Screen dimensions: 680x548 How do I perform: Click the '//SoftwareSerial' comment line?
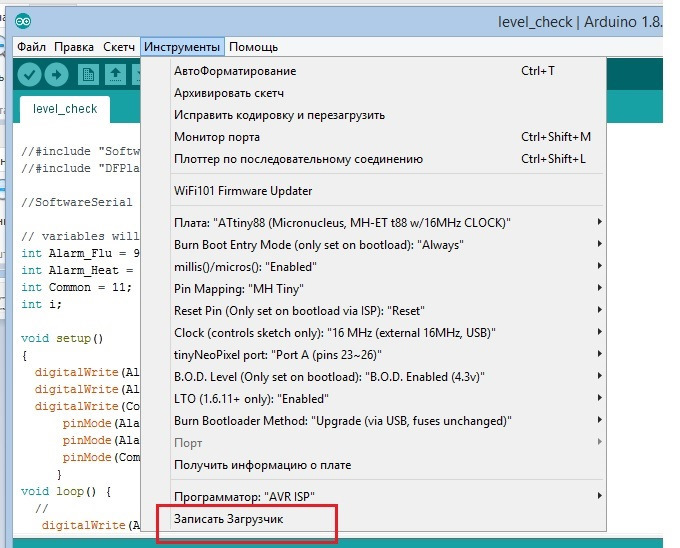[x=77, y=202]
